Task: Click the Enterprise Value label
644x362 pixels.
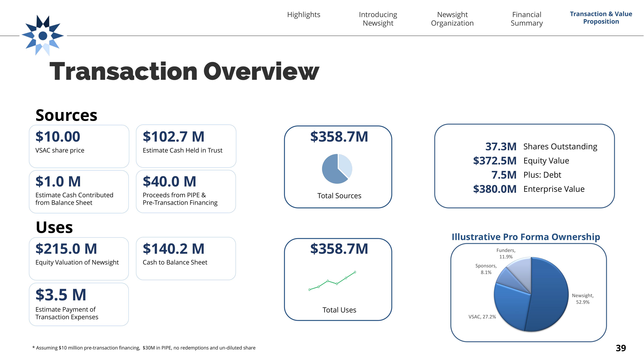Action: (x=554, y=189)
